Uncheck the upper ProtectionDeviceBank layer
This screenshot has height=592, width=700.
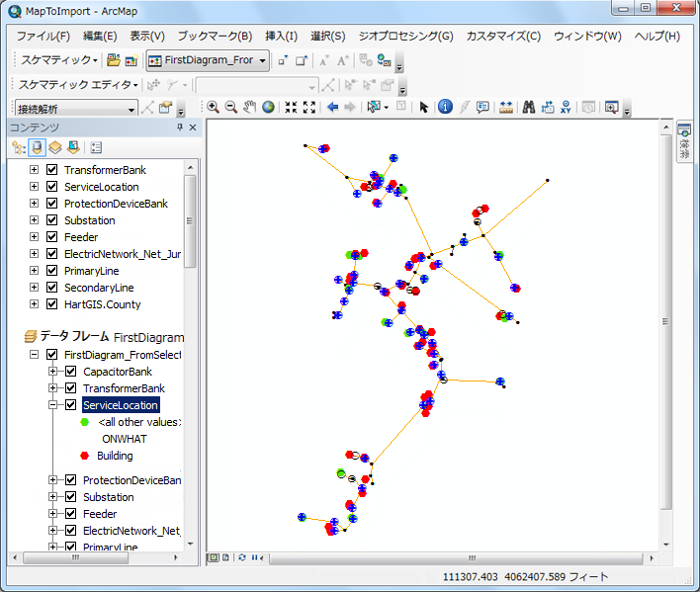(x=51, y=204)
